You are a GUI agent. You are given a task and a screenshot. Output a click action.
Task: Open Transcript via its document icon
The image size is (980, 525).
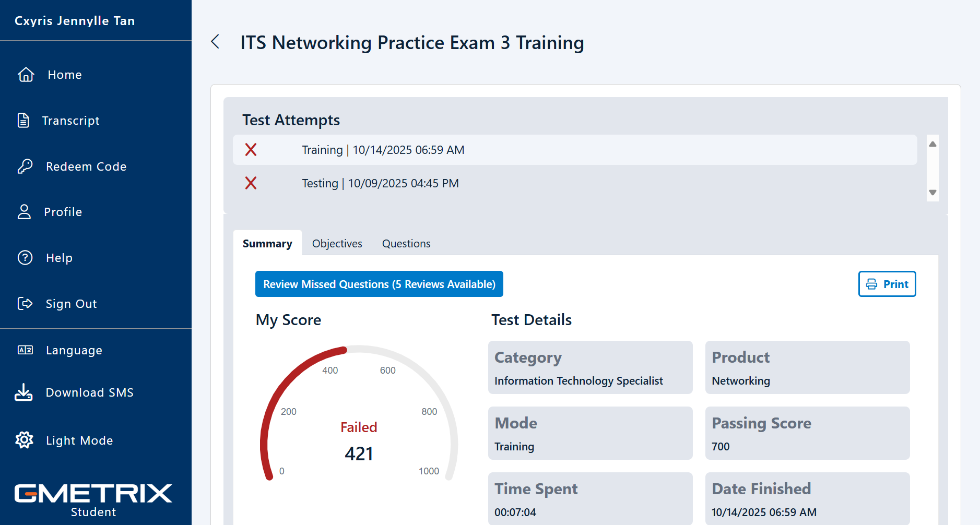(x=23, y=121)
